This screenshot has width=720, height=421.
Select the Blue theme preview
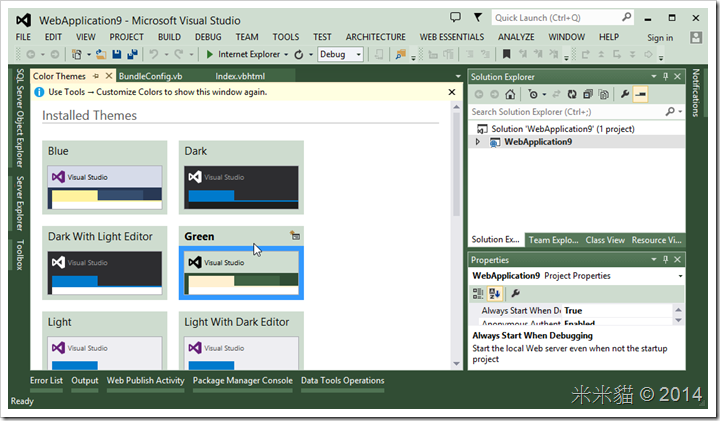[105, 187]
